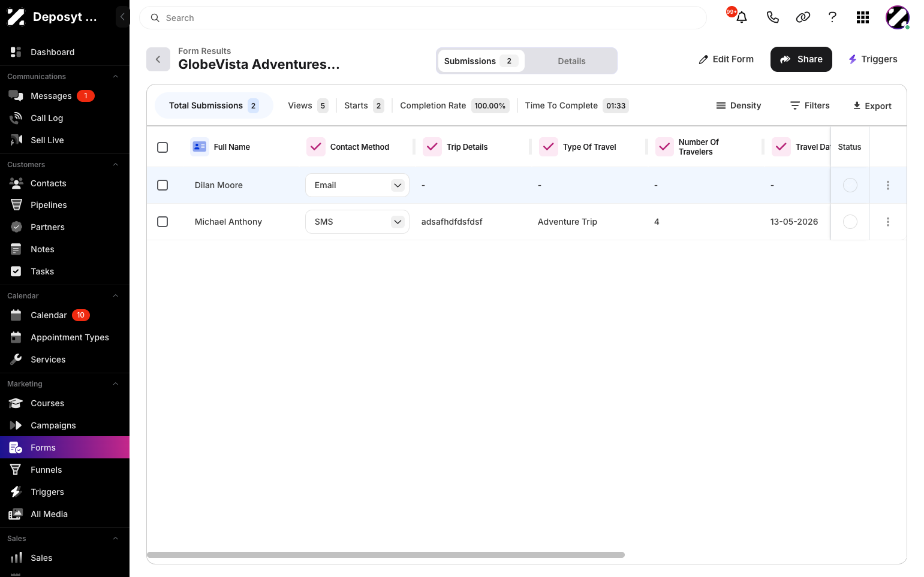Export the form submissions

click(x=872, y=106)
